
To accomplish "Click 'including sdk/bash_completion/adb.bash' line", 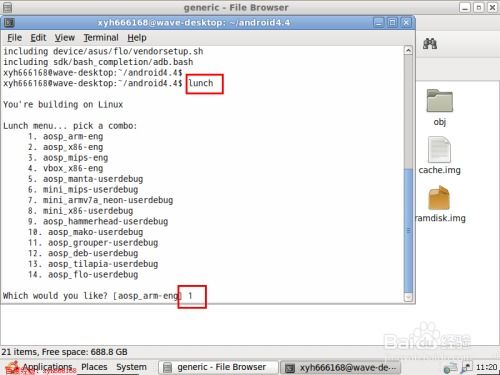I will (98, 62).
